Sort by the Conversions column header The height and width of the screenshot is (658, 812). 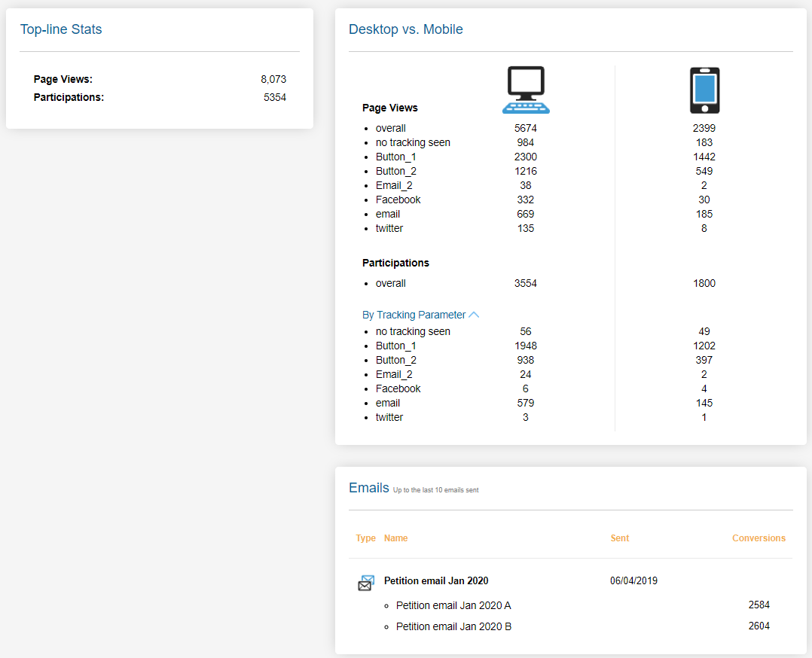click(x=759, y=538)
